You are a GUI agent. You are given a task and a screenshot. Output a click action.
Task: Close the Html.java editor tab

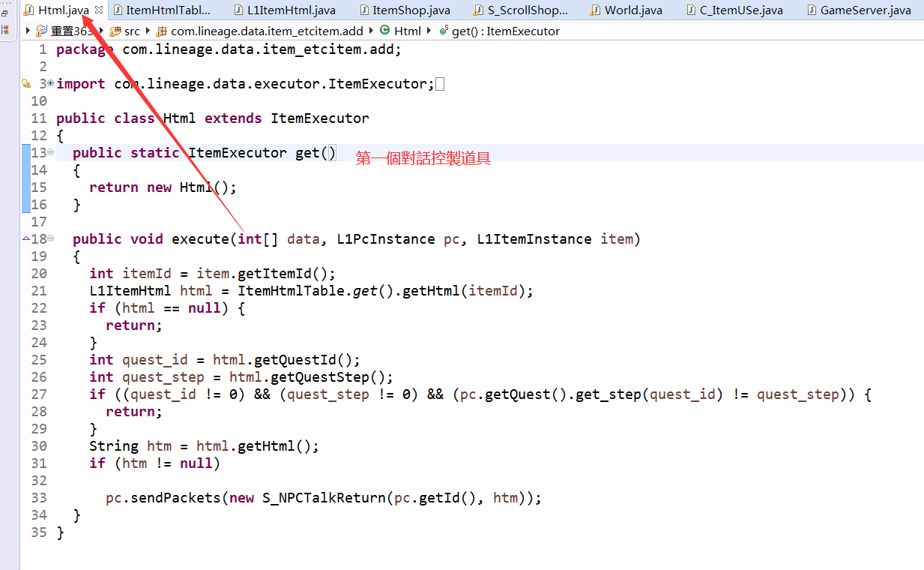point(99,10)
